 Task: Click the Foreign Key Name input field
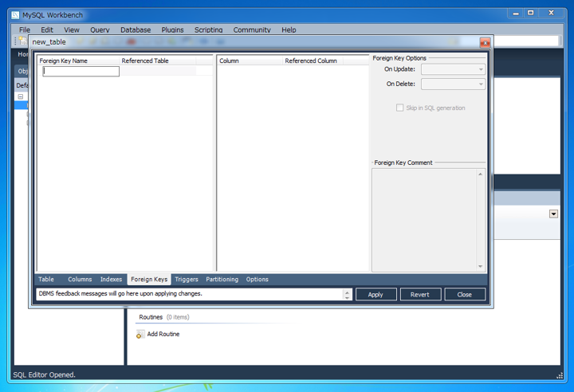tap(81, 72)
